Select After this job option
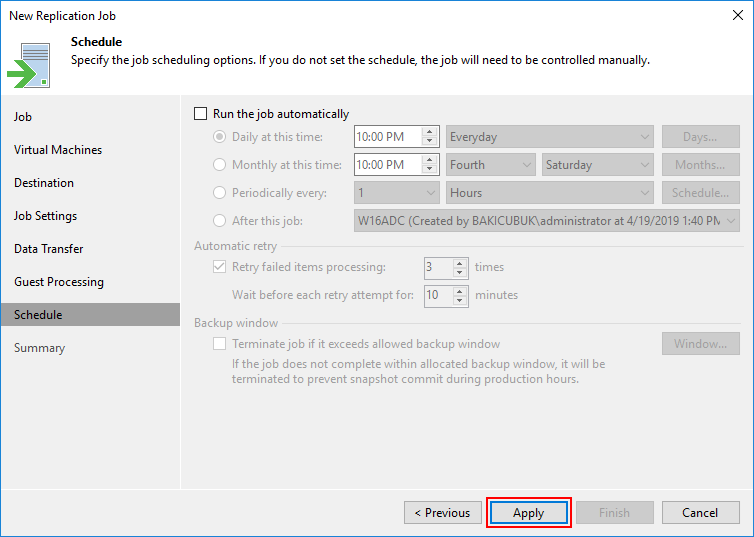 pos(219,221)
